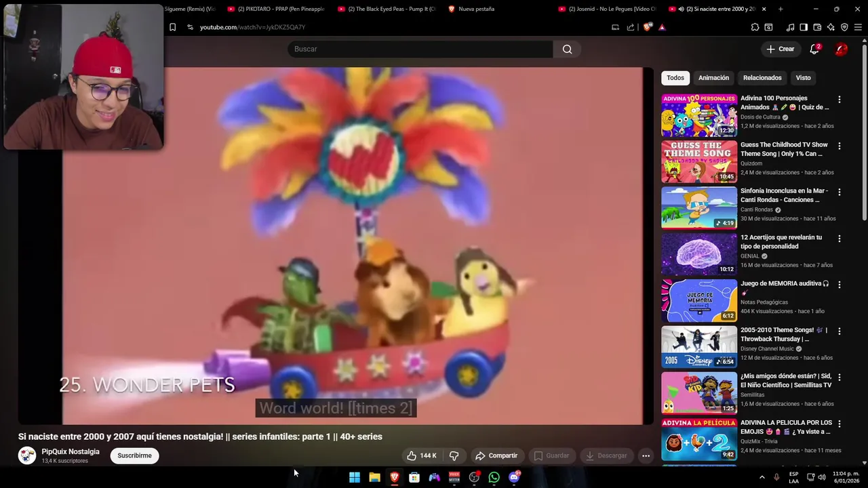Viewport: 868px width, 488px height.
Task: Click the youtube.com address bar URL
Action: (x=252, y=27)
